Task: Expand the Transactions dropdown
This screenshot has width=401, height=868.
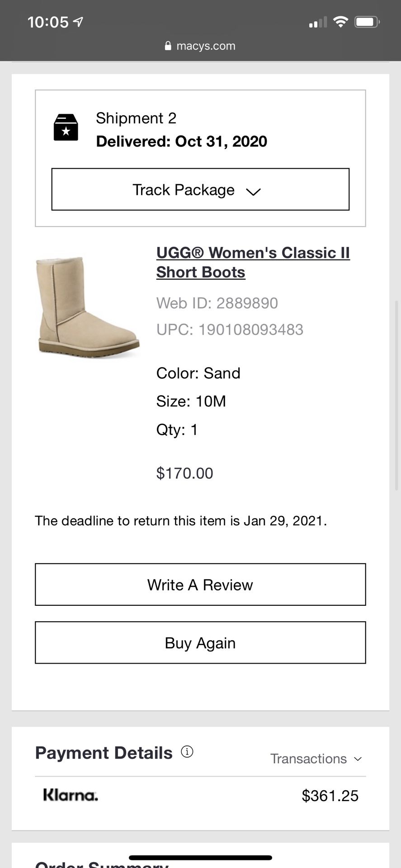Action: coord(309,759)
